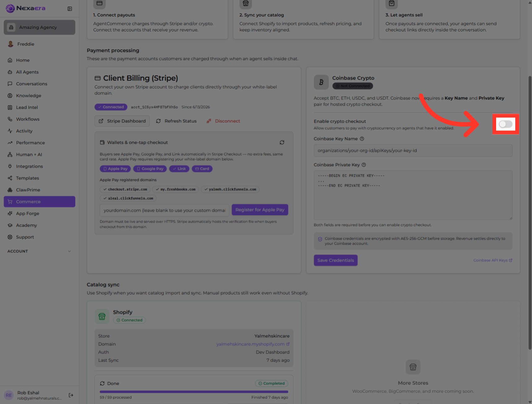Open All Agents page
This screenshot has width=532, height=404.
pyautogui.click(x=39, y=72)
